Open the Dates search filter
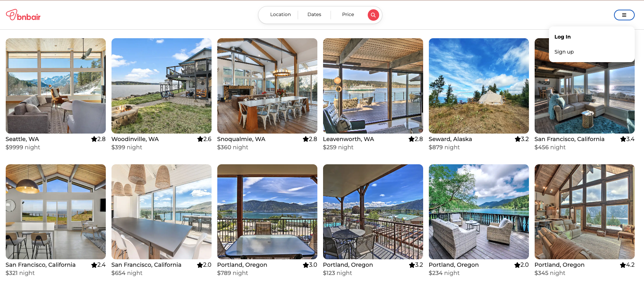This screenshot has height=285, width=644. coord(314,15)
